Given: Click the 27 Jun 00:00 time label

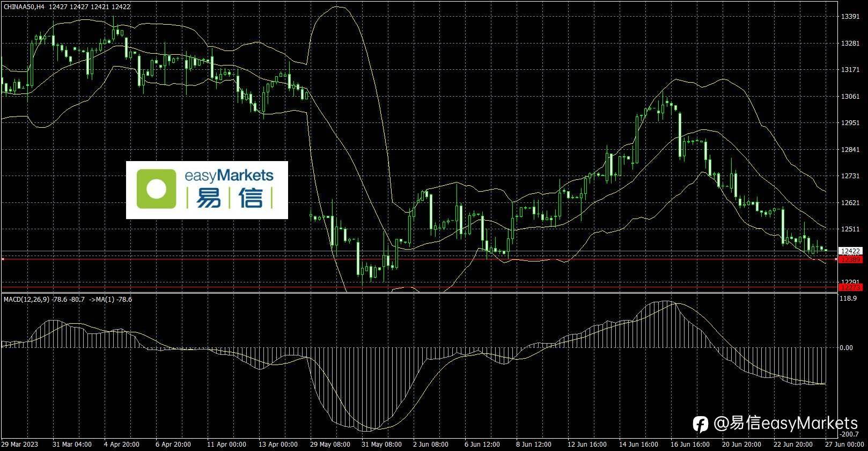Looking at the screenshot, I should 844,445.
